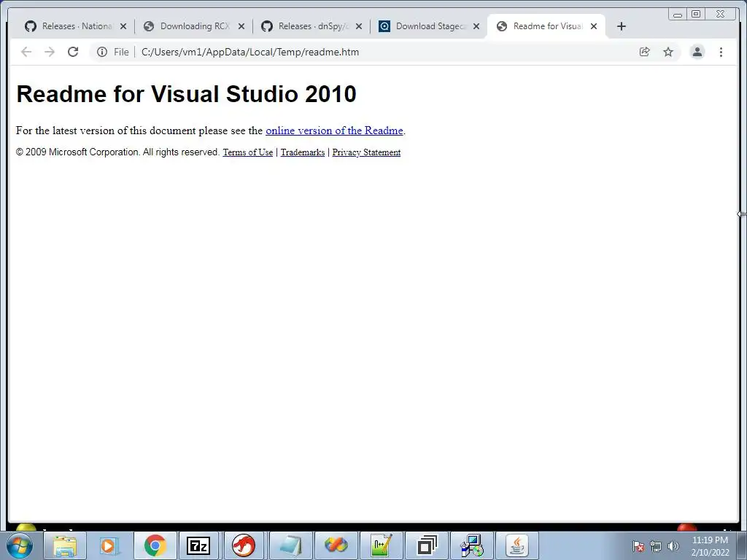Open Chrome three-dot menu
Viewport: 747px width, 560px height.
click(x=721, y=52)
